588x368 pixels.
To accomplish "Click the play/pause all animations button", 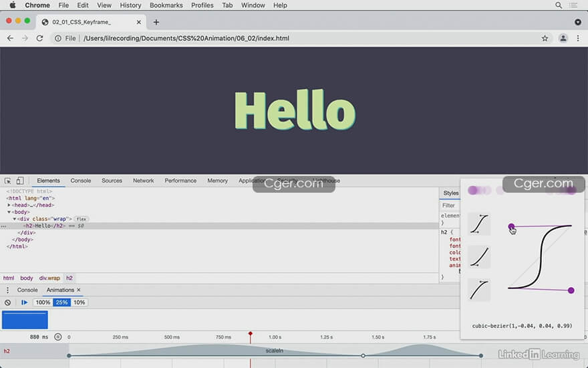I will click(24, 302).
